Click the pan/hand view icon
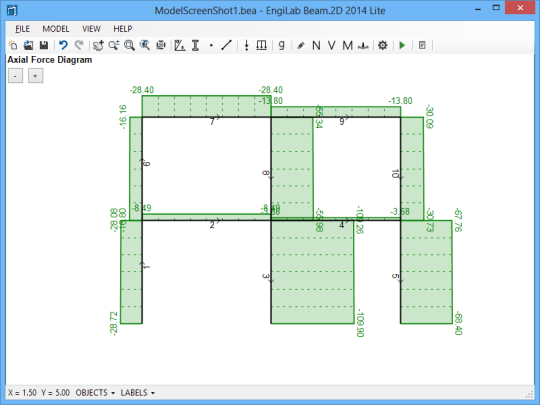This screenshot has height=405, width=540. (x=98, y=45)
